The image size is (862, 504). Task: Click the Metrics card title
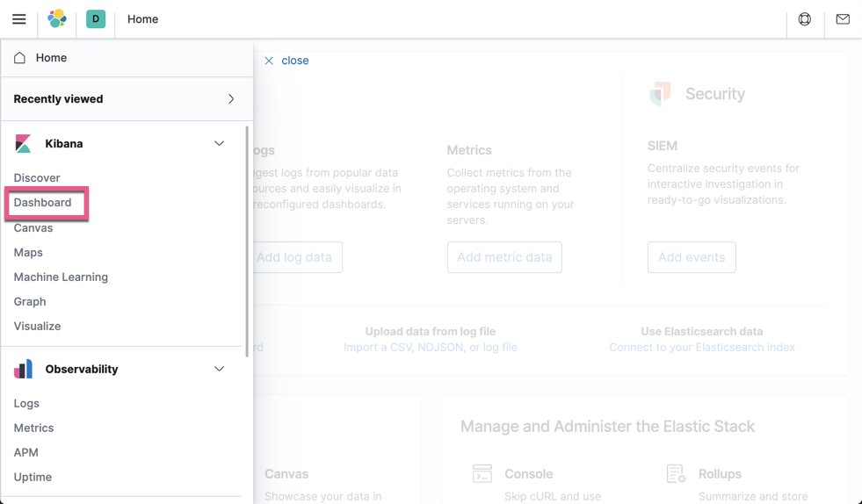[x=469, y=150]
